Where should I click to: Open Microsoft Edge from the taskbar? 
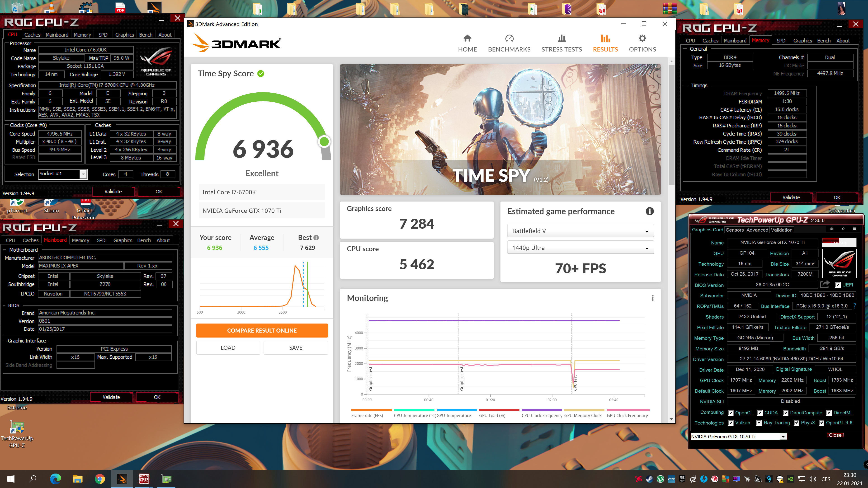tap(55, 479)
